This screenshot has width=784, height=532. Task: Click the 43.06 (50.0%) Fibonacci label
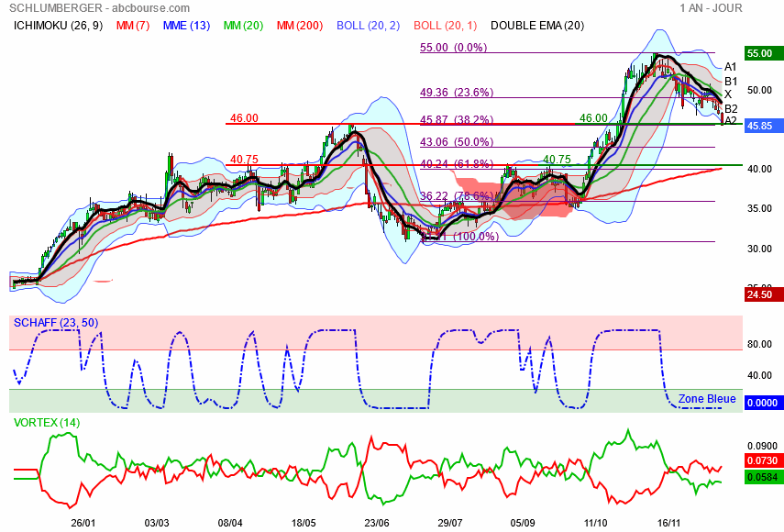(457, 142)
